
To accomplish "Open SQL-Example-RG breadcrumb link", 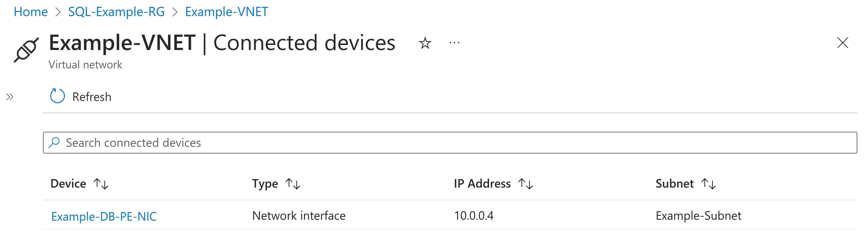I will point(116,12).
